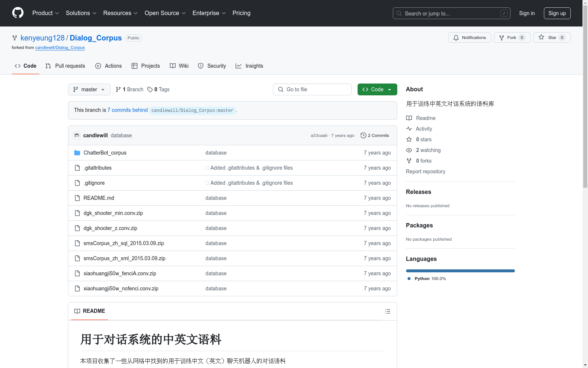Select the README tab heading
This screenshot has height=368, width=588.
coord(90,311)
